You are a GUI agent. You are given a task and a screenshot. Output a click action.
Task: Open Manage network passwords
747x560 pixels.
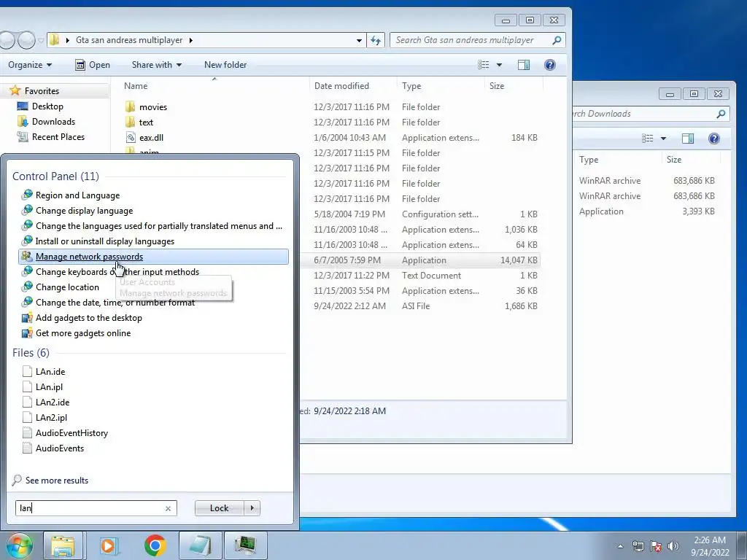(153, 257)
